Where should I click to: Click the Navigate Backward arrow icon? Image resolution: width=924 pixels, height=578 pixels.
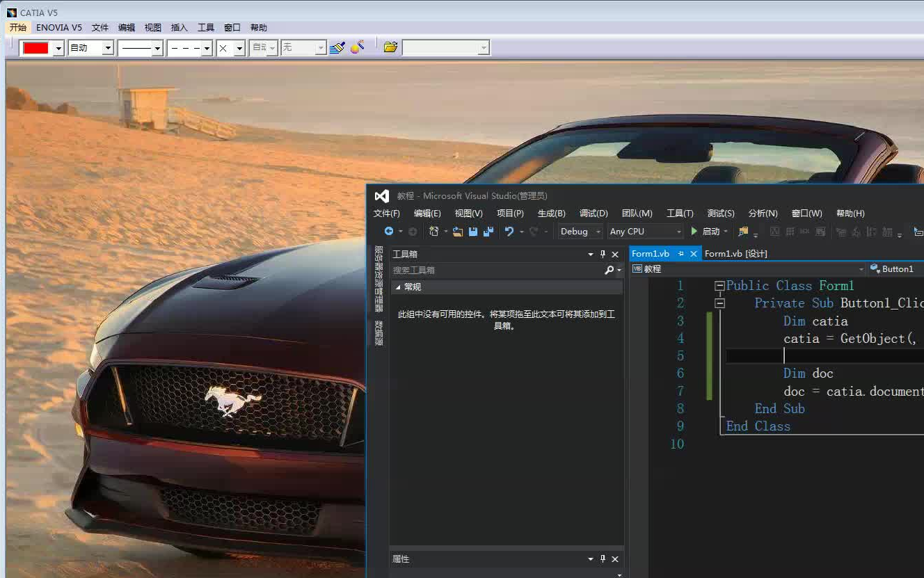pos(389,231)
